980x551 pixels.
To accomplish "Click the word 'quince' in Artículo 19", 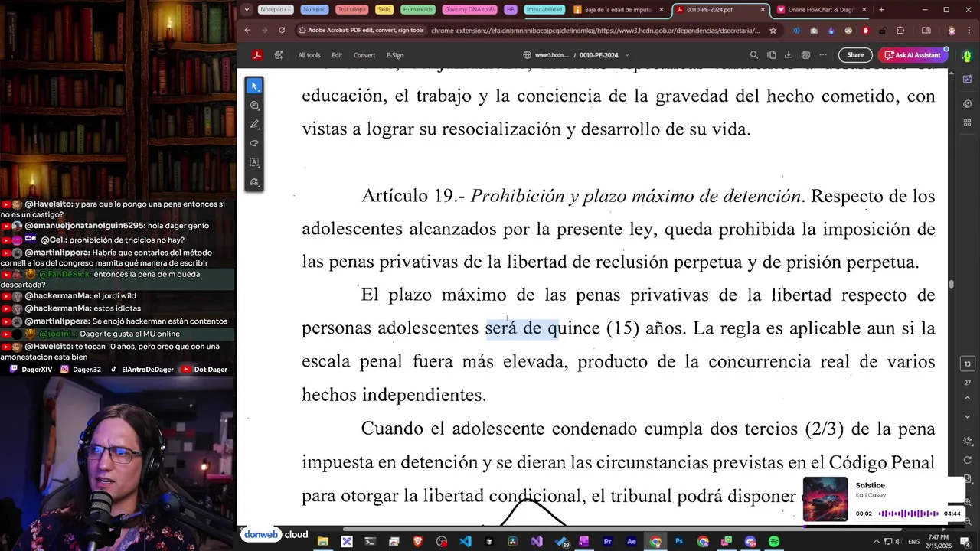I will [x=573, y=328].
